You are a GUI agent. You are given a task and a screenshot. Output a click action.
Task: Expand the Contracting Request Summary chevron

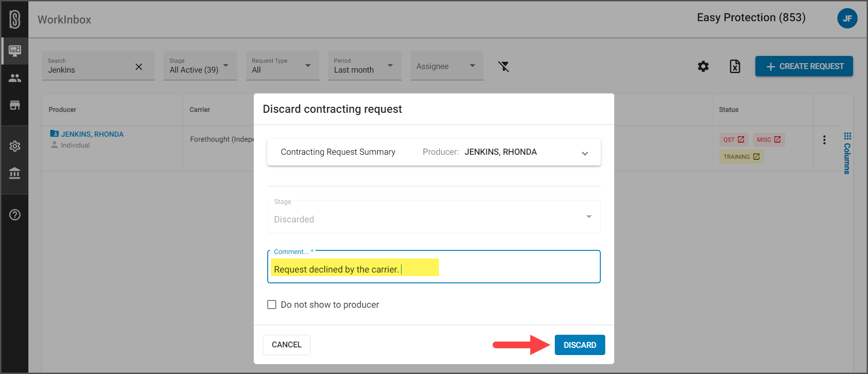(x=585, y=153)
